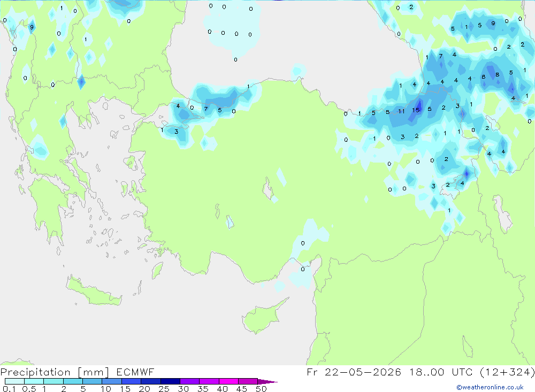Select the 5–10 mm legend swatch
Screen dimensions: 535x392
point(93,381)
